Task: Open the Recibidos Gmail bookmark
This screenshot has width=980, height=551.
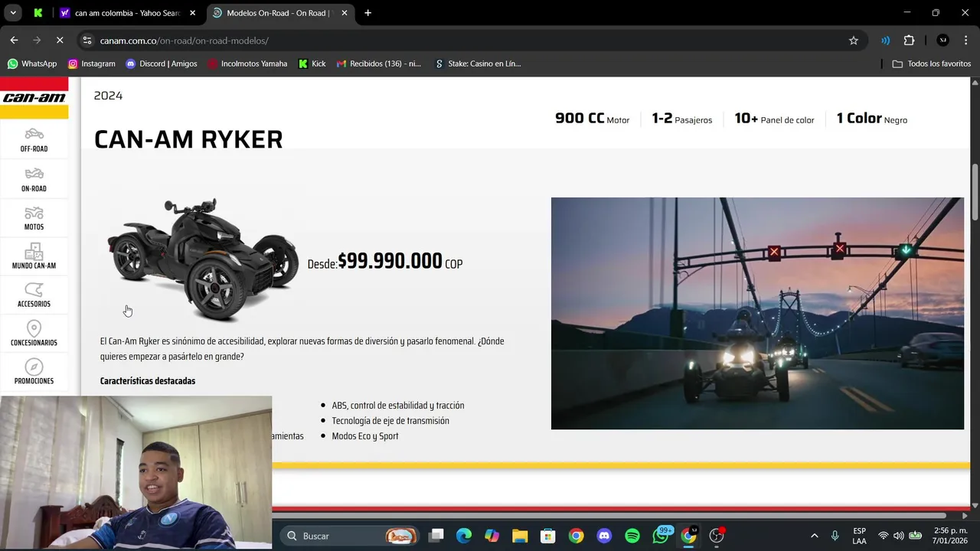Action: pyautogui.click(x=378, y=64)
